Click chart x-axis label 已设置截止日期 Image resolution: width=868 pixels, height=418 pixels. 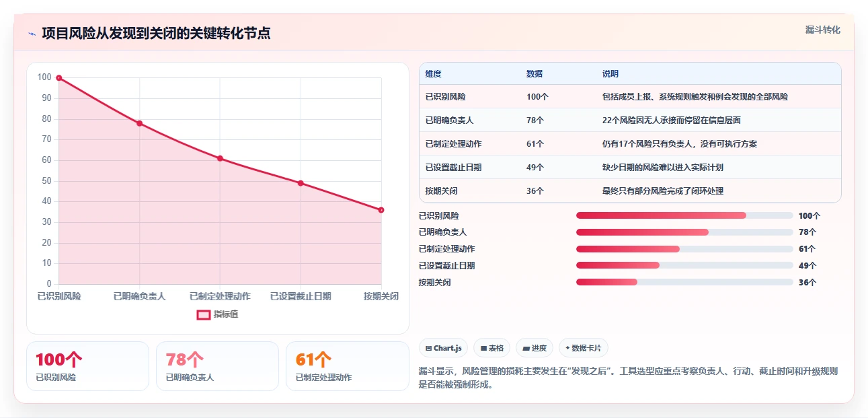tap(301, 296)
